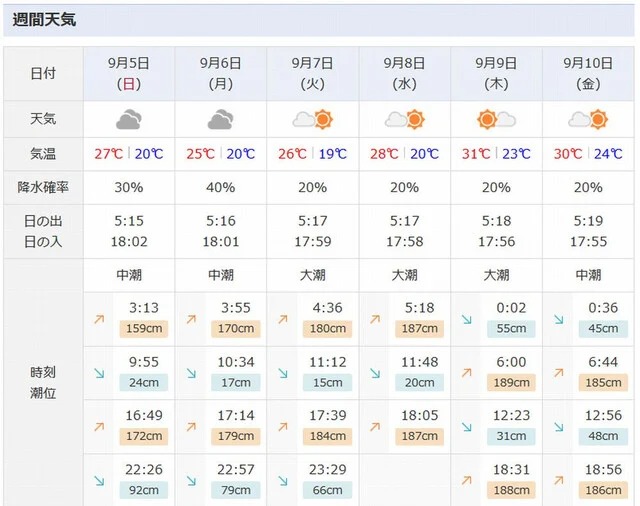
Task: Click the 40% precipitation value for 9月6日
Action: 220,187
